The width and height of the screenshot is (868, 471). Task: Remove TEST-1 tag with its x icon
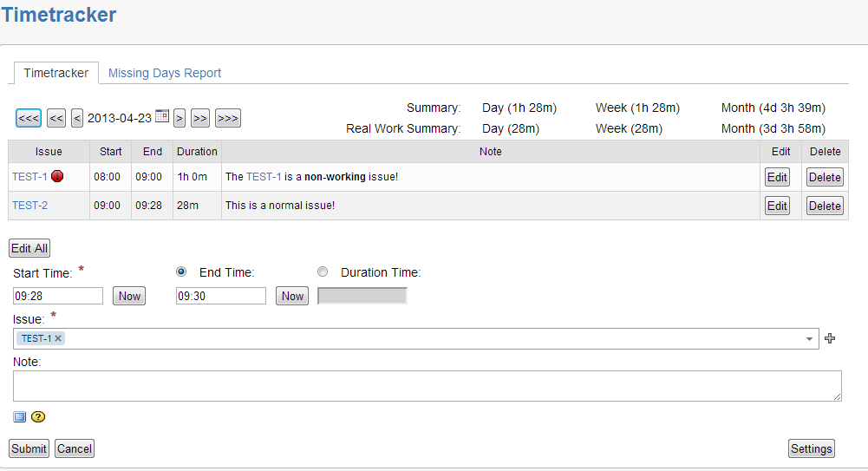pyautogui.click(x=58, y=338)
